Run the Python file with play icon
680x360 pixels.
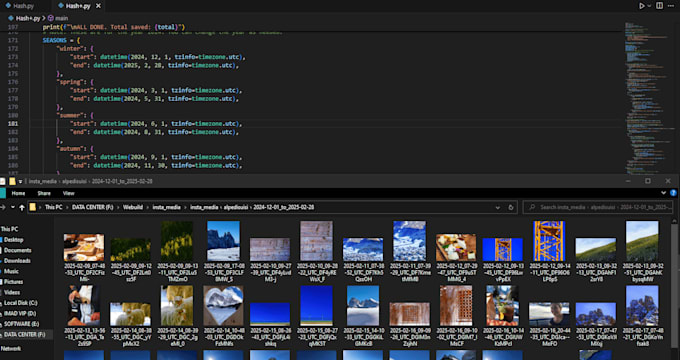[x=641, y=6]
